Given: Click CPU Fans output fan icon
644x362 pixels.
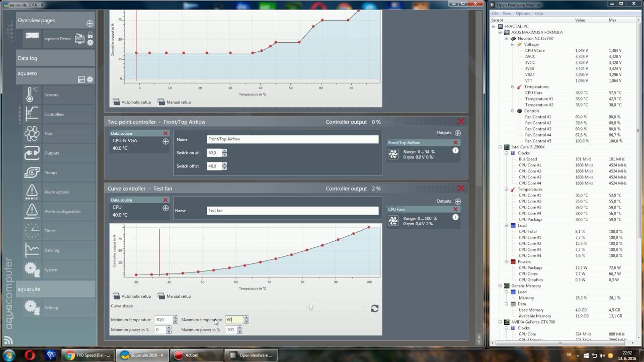Looking at the screenshot, I should [x=393, y=220].
